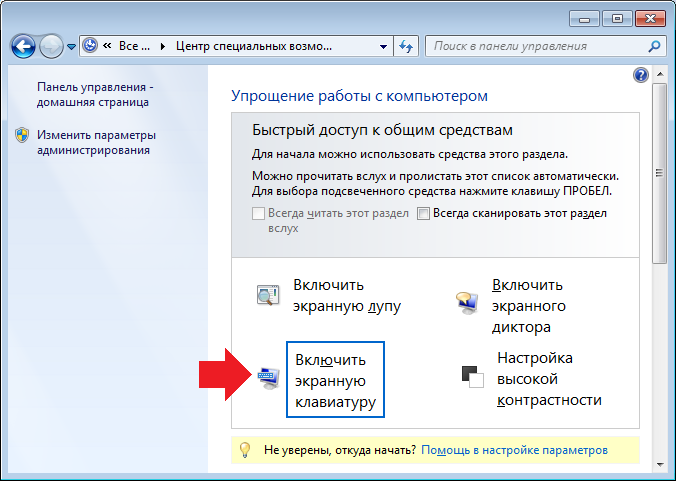Viewport: 676px width, 481px height.
Task: Click 'Настройка высокой контрастности' link
Action: [x=549, y=379]
